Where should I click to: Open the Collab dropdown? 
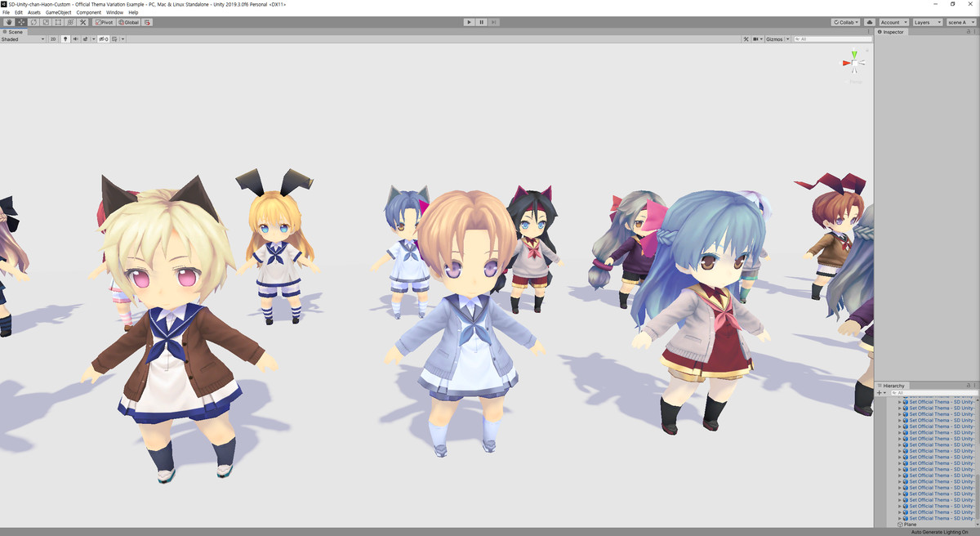845,22
